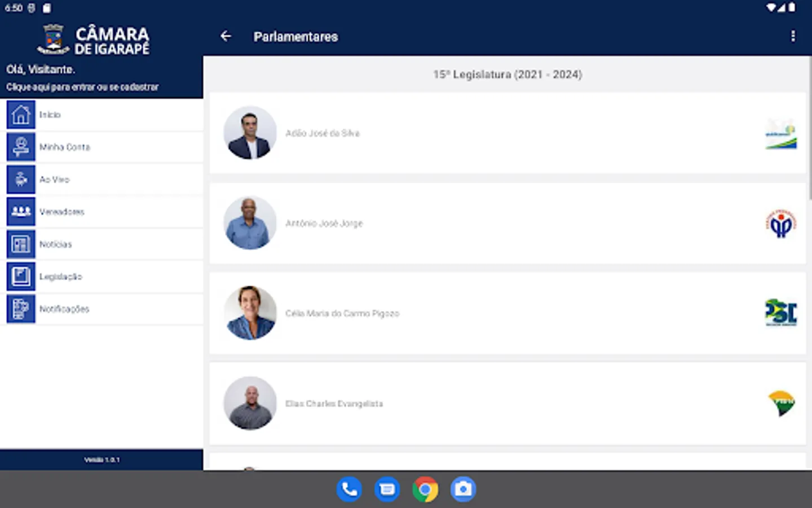Select Notícias in the side menu
Screen dimensions: 812x508
click(101, 244)
